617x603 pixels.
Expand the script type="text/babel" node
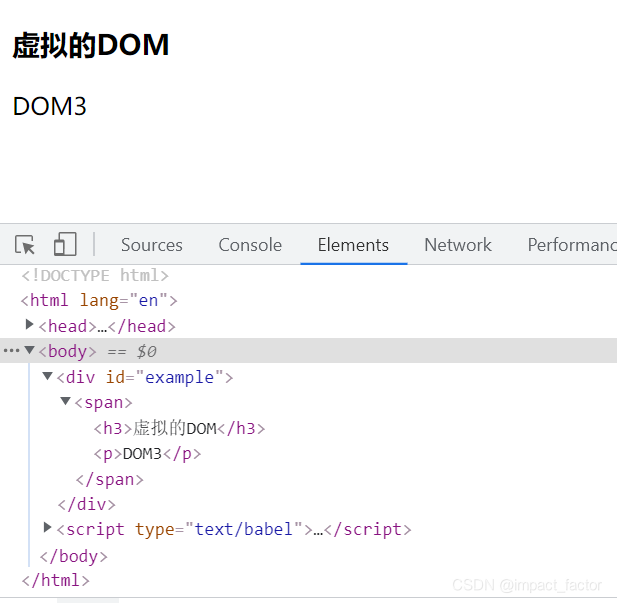[47, 527]
